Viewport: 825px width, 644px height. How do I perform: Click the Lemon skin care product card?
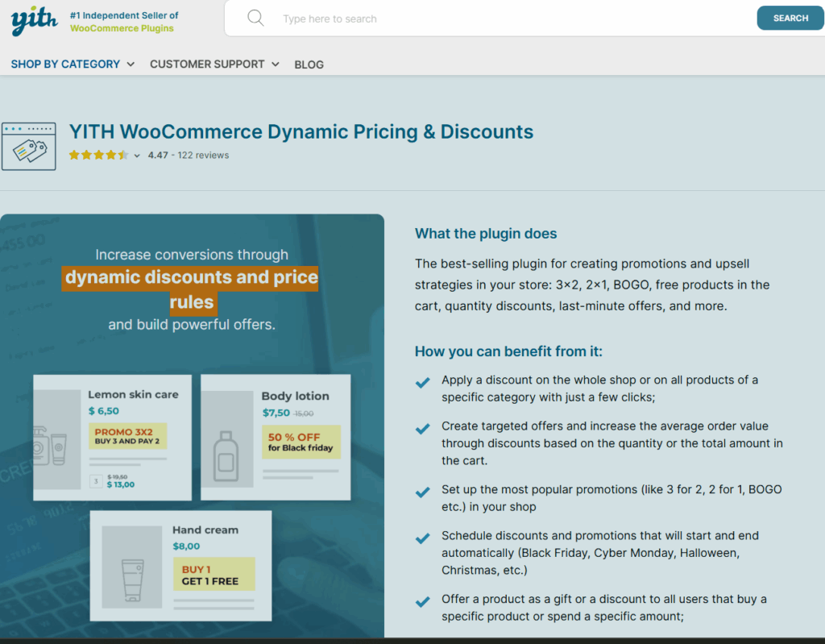(113, 438)
